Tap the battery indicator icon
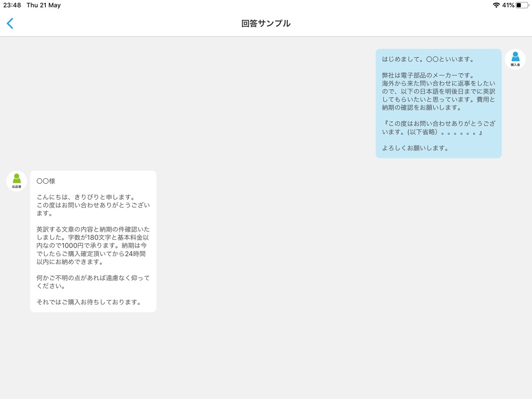This screenshot has width=532, height=399. coord(522,5)
